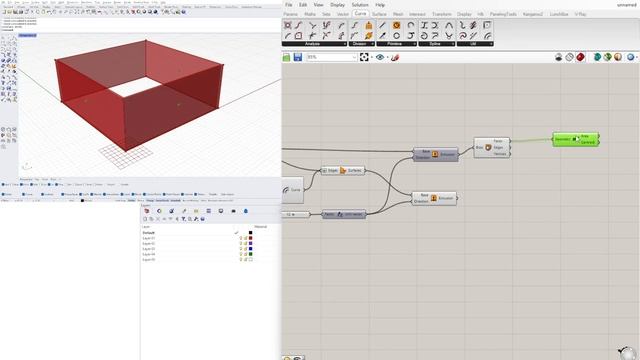Switch to the Transform component tab

442,14
